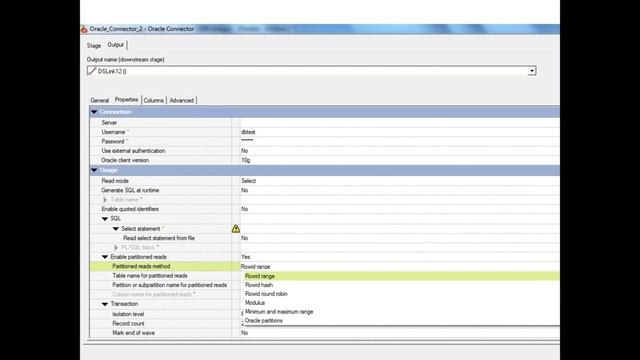Collapse Enable partitioned reads group
Image resolution: width=640 pixels, height=360 pixels.
coord(105,257)
